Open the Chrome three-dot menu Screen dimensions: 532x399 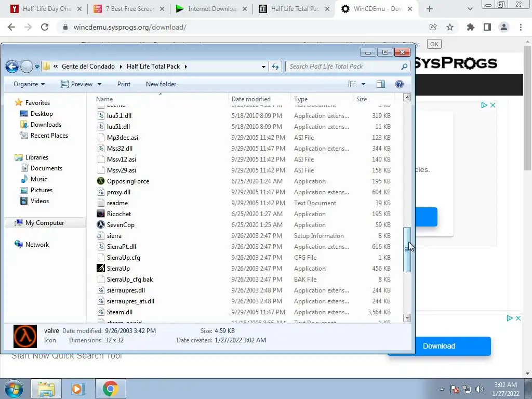point(521,27)
